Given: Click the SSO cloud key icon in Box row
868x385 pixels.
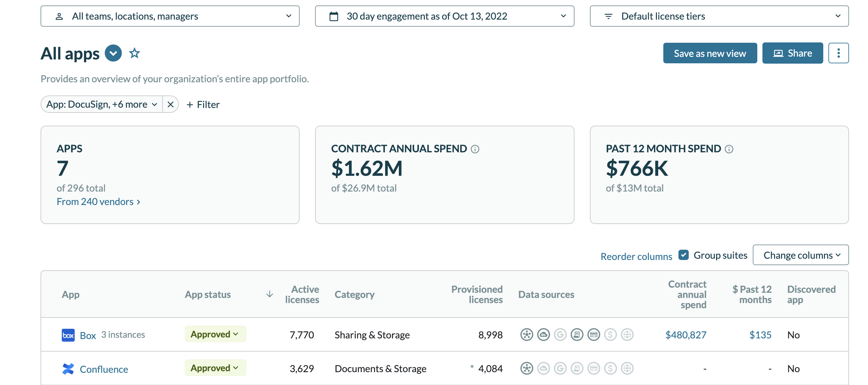Looking at the screenshot, I should point(543,335).
